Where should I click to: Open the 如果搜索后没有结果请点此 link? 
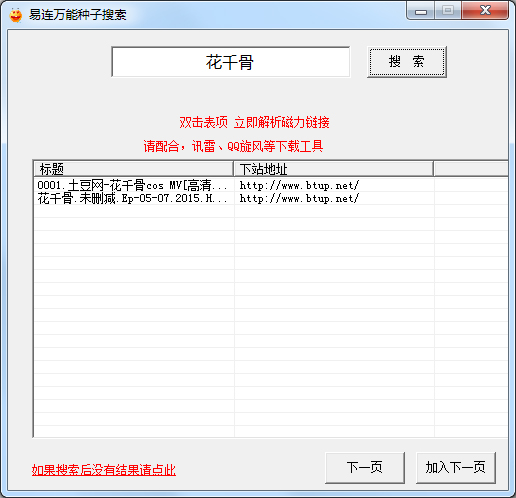coord(104,470)
